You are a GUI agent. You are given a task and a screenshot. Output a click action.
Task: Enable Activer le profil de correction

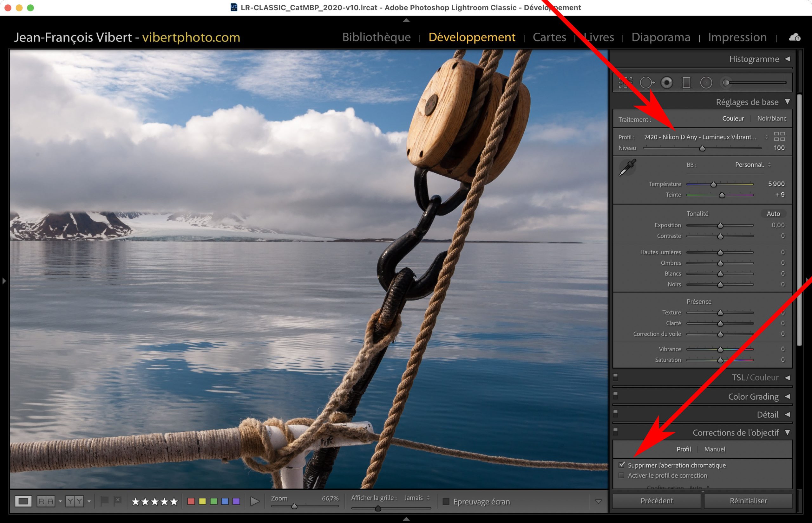click(622, 475)
